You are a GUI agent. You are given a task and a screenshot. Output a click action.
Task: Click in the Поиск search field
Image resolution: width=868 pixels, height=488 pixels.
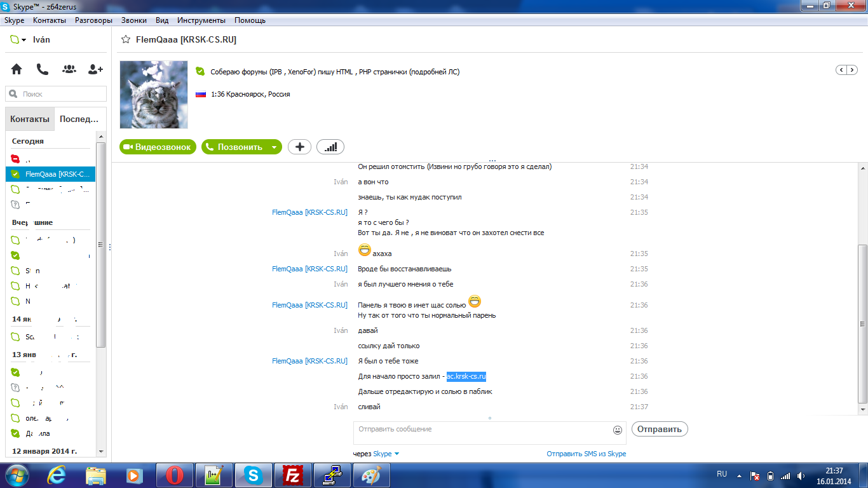click(56, 94)
